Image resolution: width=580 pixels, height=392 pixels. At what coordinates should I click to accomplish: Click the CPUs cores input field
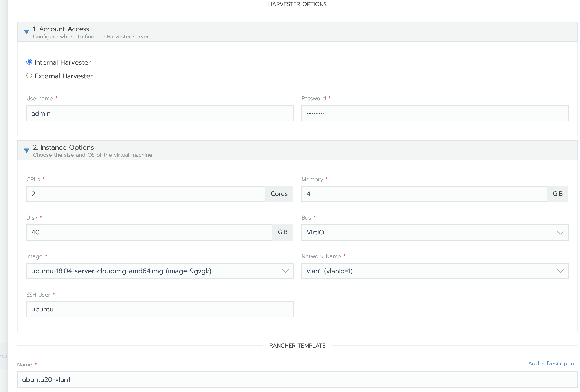[x=146, y=194]
